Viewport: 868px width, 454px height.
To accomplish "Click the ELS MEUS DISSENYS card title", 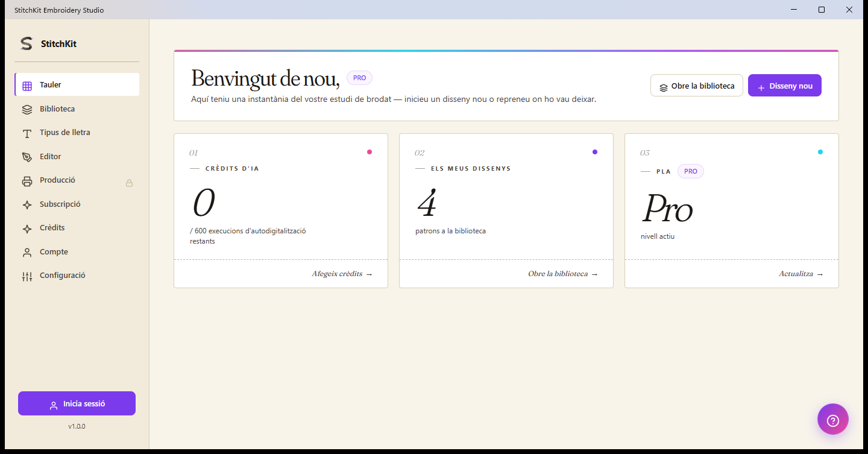I will point(471,169).
